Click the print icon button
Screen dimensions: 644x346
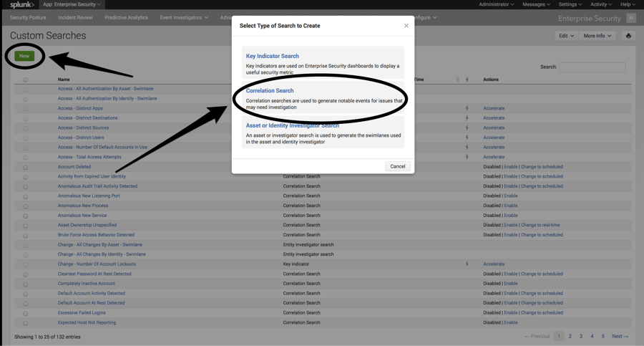click(628, 36)
